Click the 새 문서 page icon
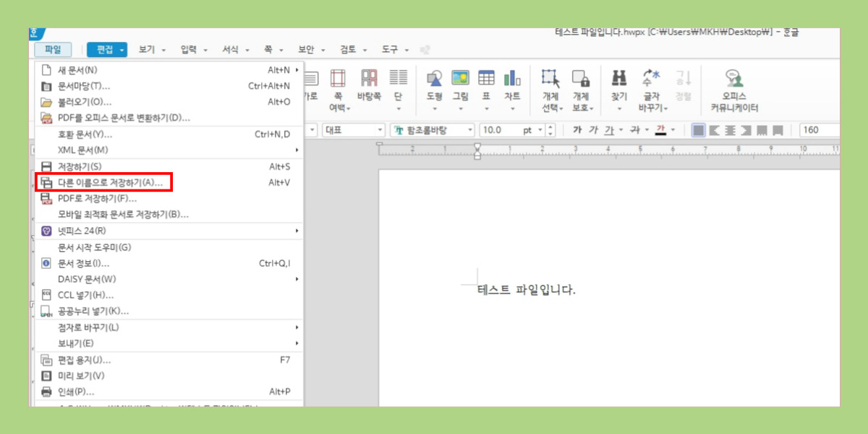Screen dimensions: 868x434 (x=46, y=70)
